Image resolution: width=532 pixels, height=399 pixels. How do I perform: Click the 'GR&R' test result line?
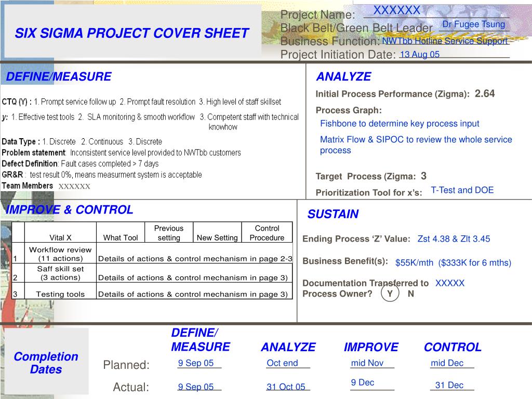point(102,175)
